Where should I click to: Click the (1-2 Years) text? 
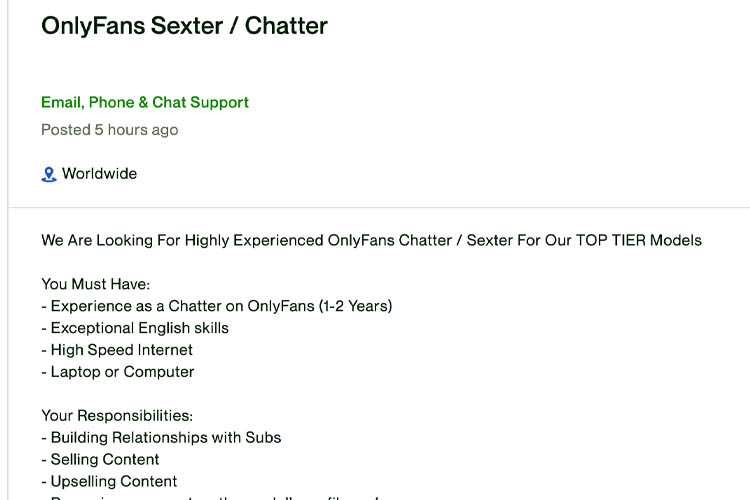(x=356, y=306)
